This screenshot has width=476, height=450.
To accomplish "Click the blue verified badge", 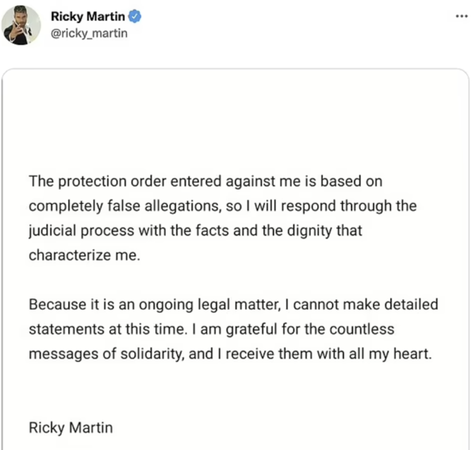I will tap(135, 17).
